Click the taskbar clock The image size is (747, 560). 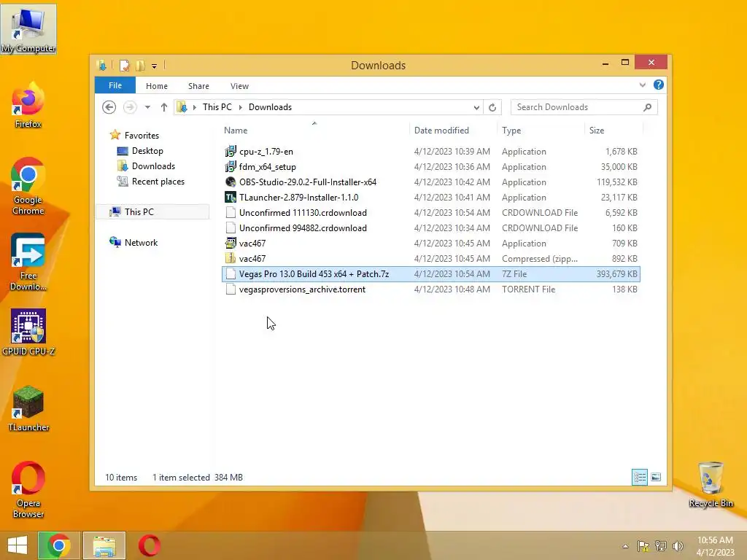click(715, 545)
